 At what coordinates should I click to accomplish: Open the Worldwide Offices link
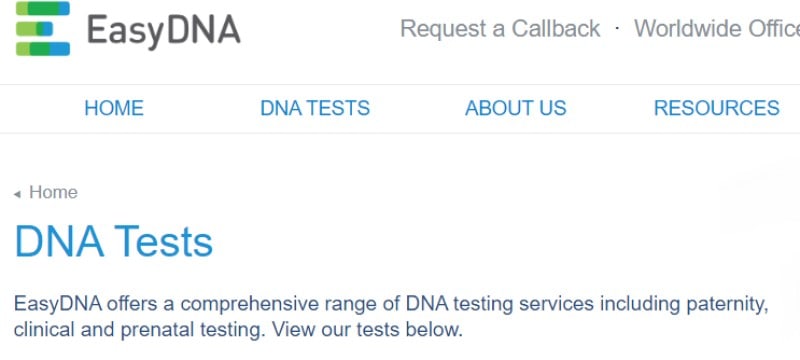tap(717, 29)
